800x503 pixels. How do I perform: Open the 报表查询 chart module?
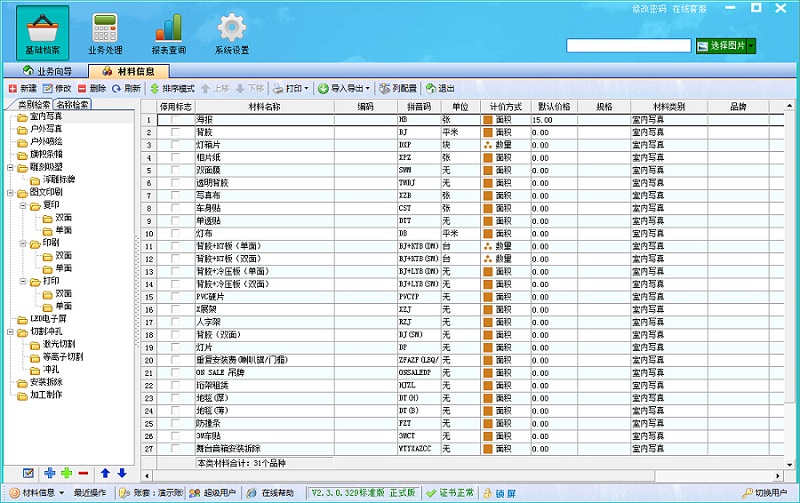(x=168, y=33)
